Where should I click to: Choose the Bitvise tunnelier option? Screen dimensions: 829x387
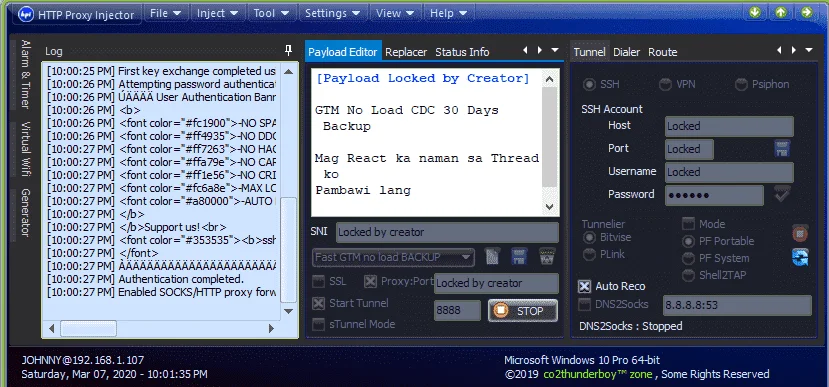(x=588, y=237)
